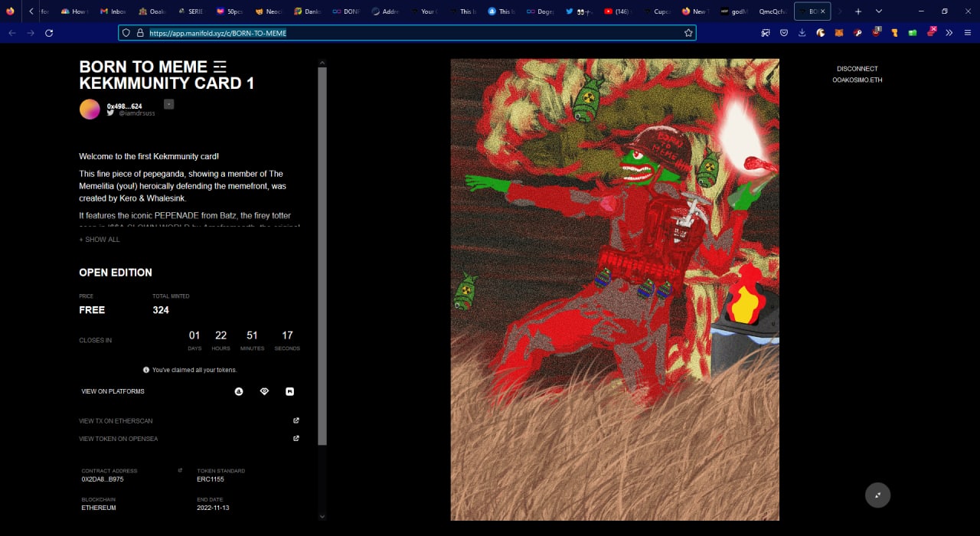This screenshot has width=980, height=536.
Task: Switch to the godM tab
Action: tap(734, 11)
